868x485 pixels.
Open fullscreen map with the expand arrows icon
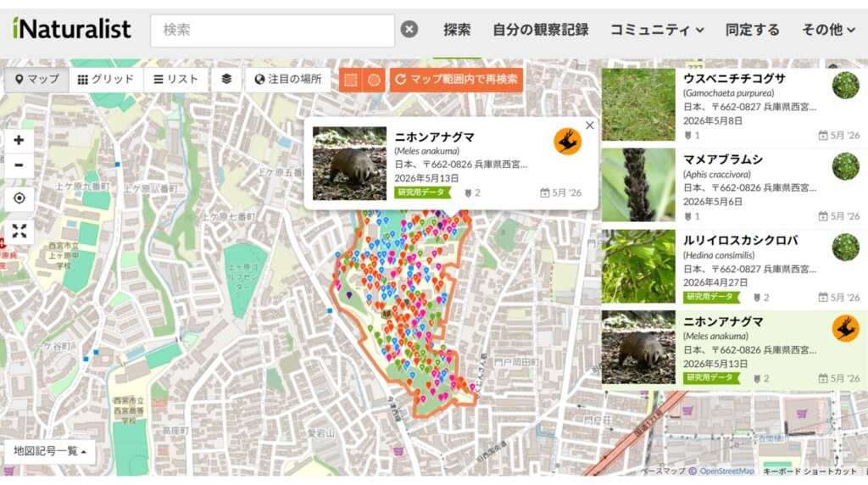(x=19, y=231)
